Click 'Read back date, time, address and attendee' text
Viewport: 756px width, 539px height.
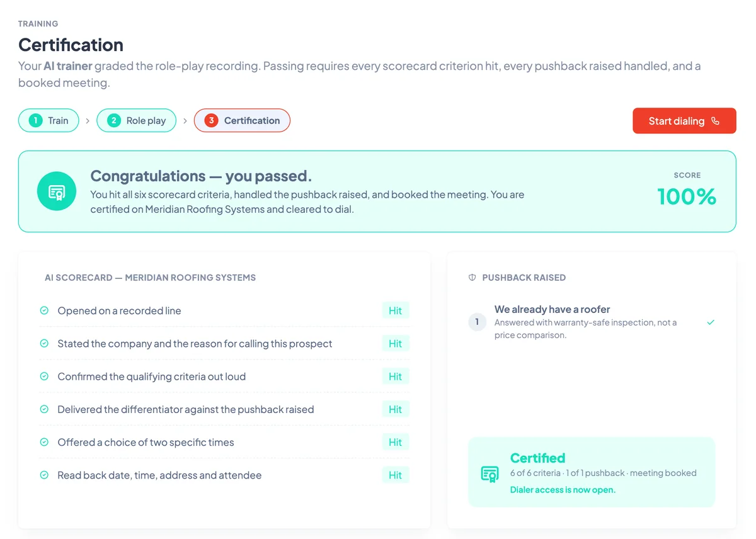tap(159, 475)
